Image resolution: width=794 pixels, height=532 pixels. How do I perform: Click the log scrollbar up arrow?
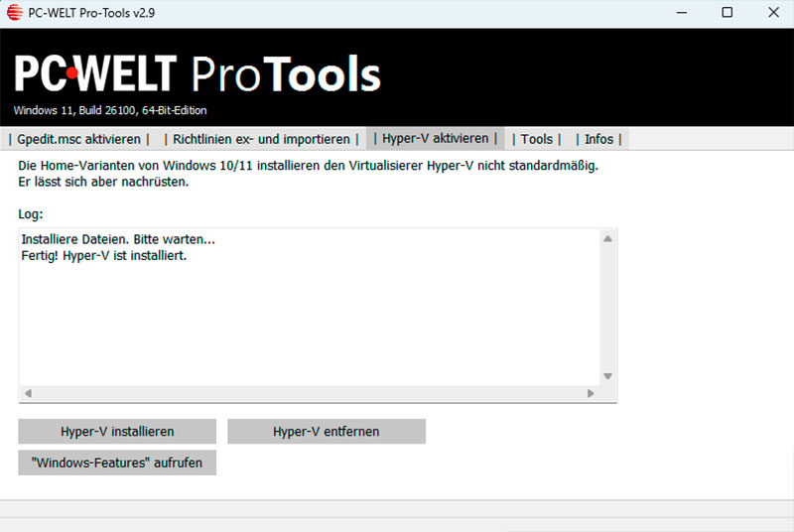[607, 239]
